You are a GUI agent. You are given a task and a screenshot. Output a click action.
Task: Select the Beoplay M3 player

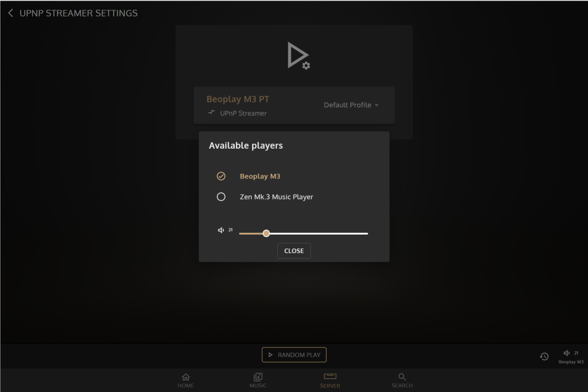(x=221, y=176)
